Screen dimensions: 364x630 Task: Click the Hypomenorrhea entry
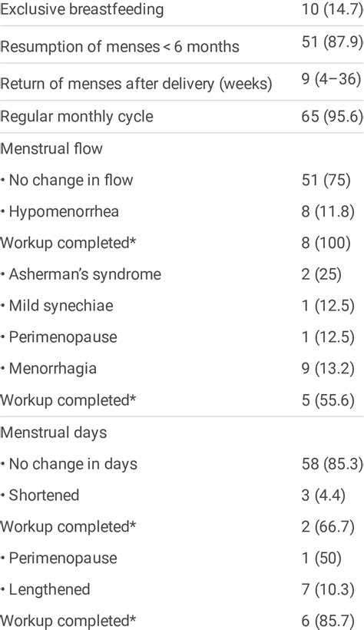point(59,211)
